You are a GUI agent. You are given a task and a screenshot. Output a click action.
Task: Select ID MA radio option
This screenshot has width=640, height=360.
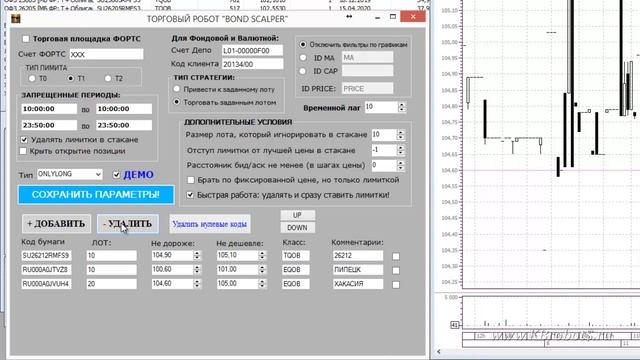(302, 58)
